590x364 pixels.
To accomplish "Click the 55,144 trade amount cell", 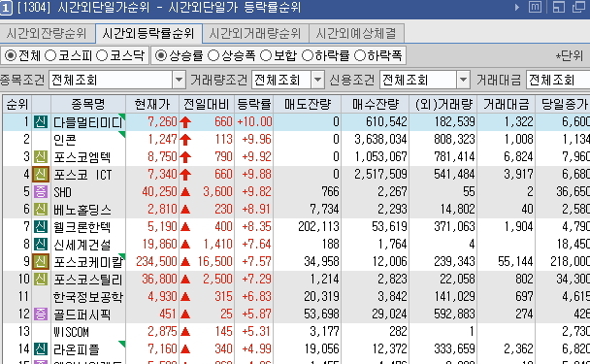I will [515, 262].
